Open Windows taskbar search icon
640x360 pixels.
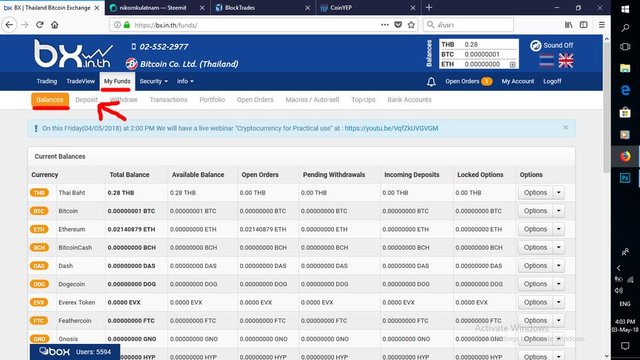tap(625, 28)
